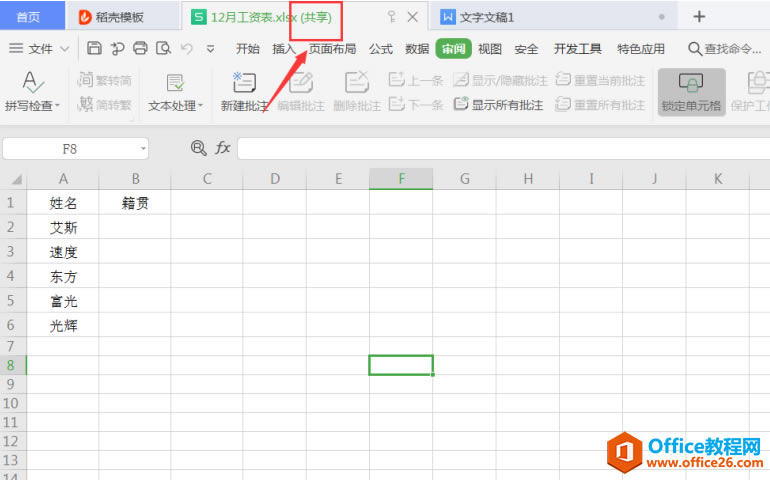Click the formula fx icon

coord(222,147)
